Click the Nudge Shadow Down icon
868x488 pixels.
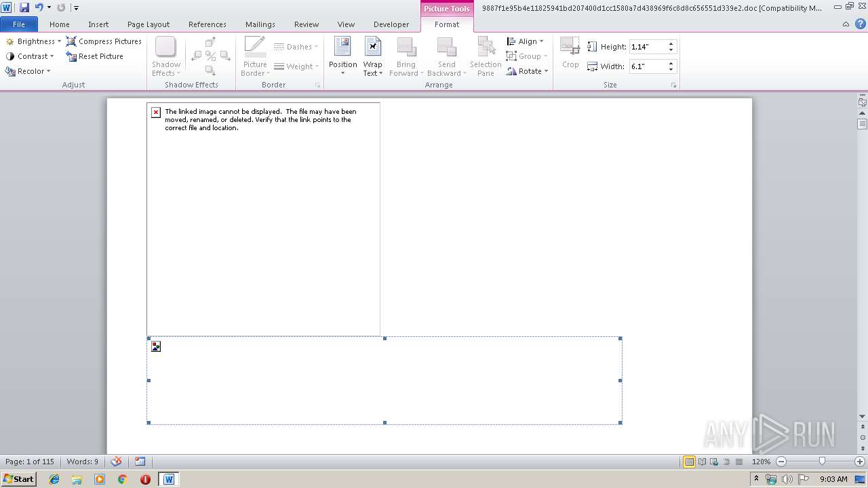tap(210, 70)
